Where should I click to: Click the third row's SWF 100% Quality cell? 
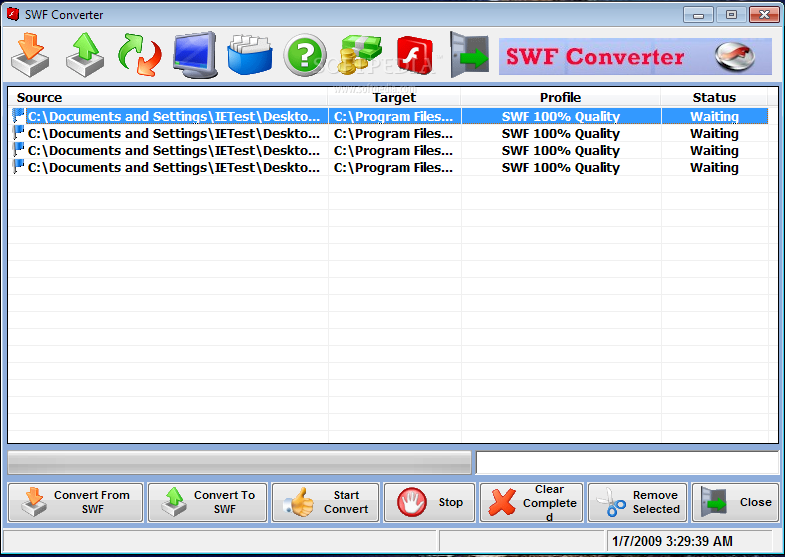561,151
